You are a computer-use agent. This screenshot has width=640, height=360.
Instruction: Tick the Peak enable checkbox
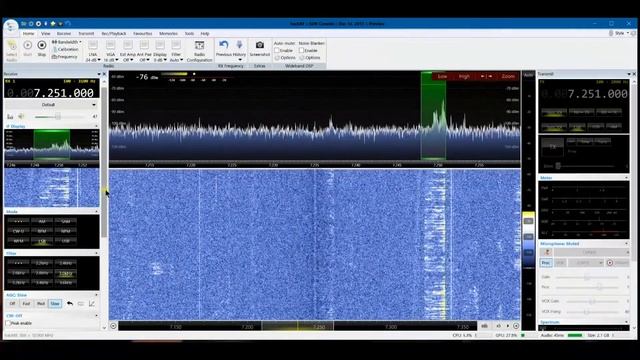point(8,323)
